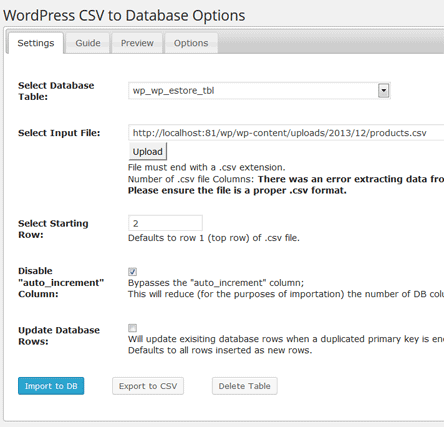Click the Delete Table button
The image size is (444, 427).
pos(245,386)
